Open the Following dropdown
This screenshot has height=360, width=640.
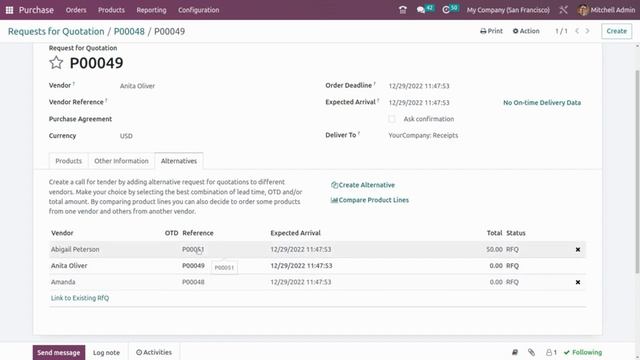click(x=583, y=352)
